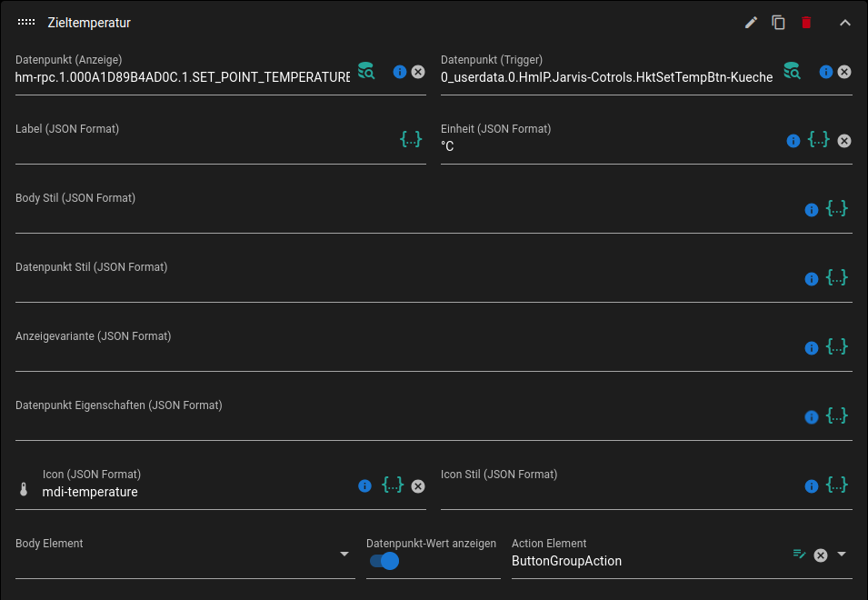Clear the mdi-temperature icon value

coord(418,486)
